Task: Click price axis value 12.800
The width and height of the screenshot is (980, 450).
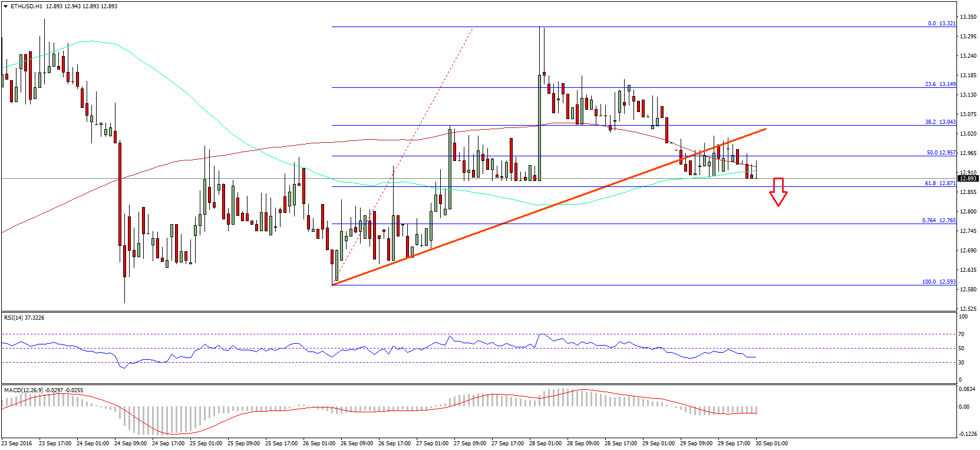Action: tap(968, 212)
